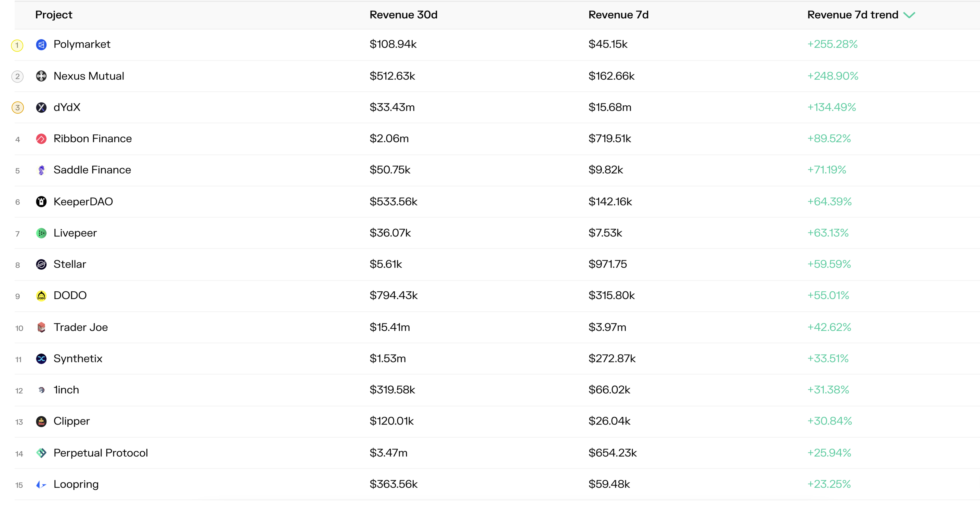
Task: Click the KeeperDAO logo icon
Action: pyautogui.click(x=41, y=202)
